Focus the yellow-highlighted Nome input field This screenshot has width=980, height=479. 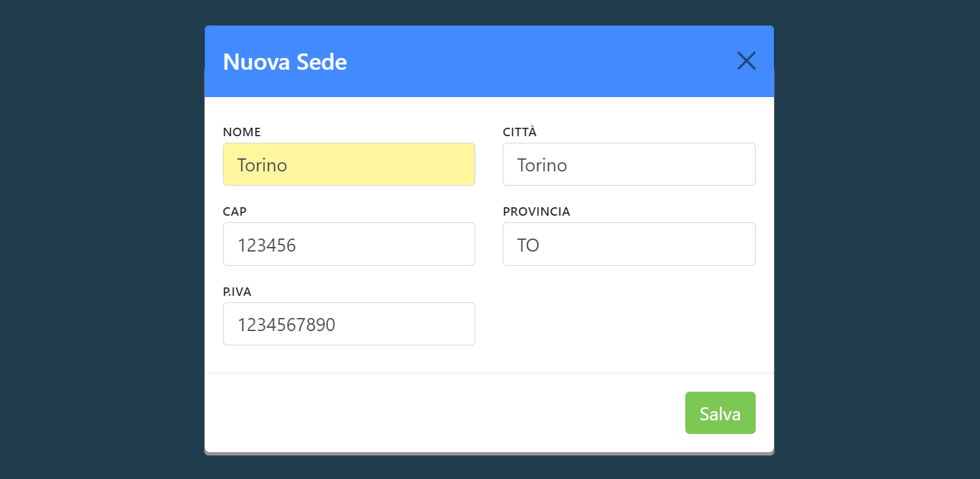(x=349, y=164)
